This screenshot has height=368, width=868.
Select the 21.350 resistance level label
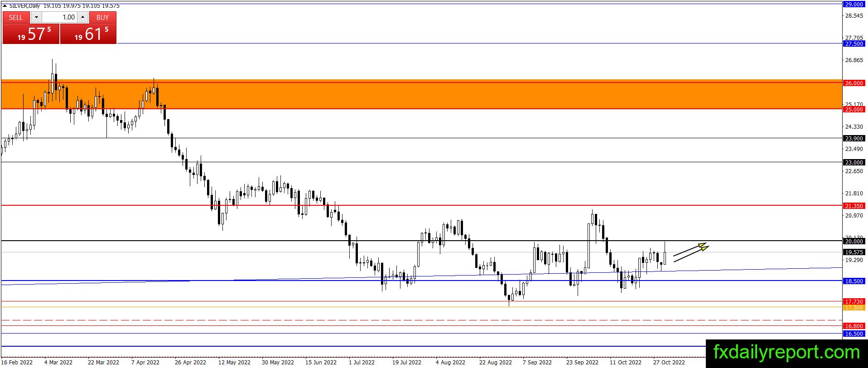pos(854,206)
